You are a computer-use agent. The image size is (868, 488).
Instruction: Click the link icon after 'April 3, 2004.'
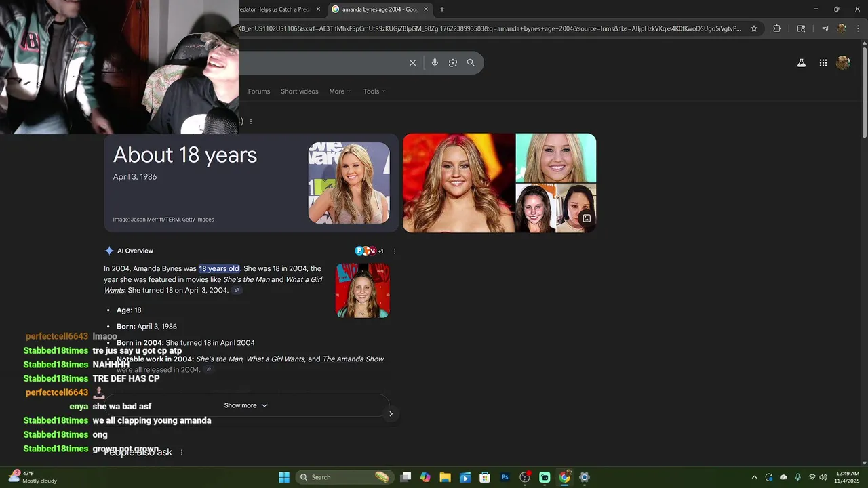(x=237, y=291)
